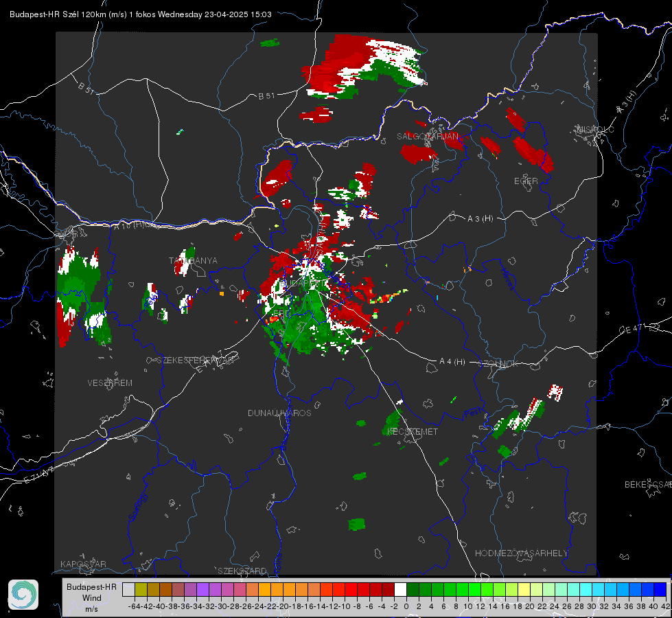Choose the purple swatch between -34 and -32

tap(202, 590)
